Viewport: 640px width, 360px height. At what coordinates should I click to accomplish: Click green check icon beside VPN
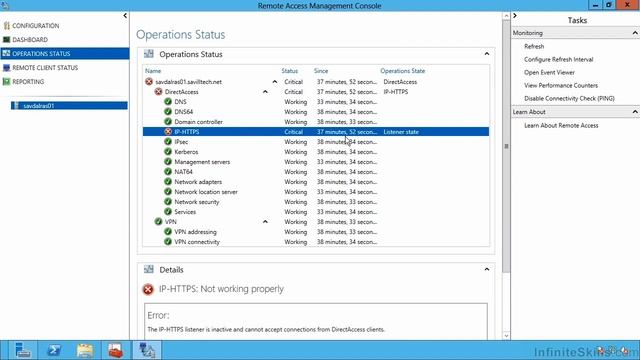coord(158,222)
